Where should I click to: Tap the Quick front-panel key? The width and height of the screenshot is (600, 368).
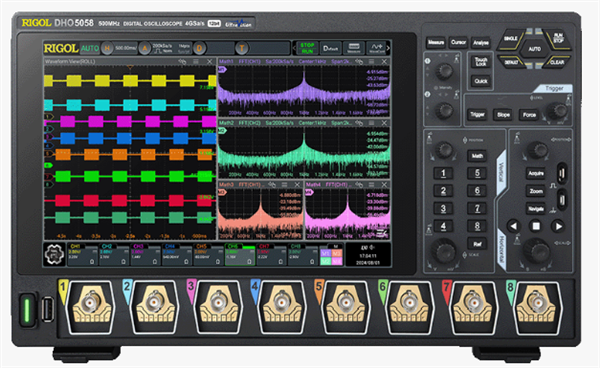tap(481, 81)
